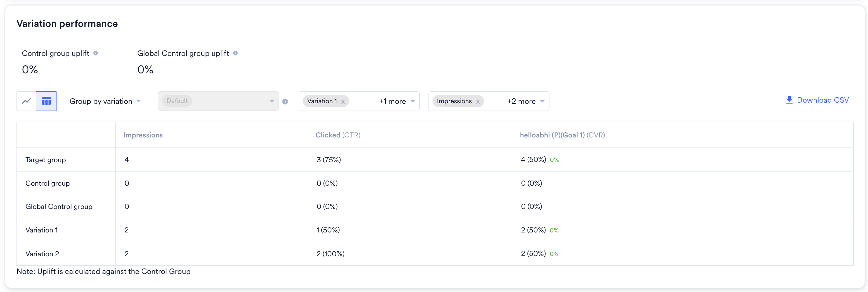Click green 0% uplift in Variation 2 row
Image resolution: width=868 pixels, height=292 pixels.
[x=554, y=254]
